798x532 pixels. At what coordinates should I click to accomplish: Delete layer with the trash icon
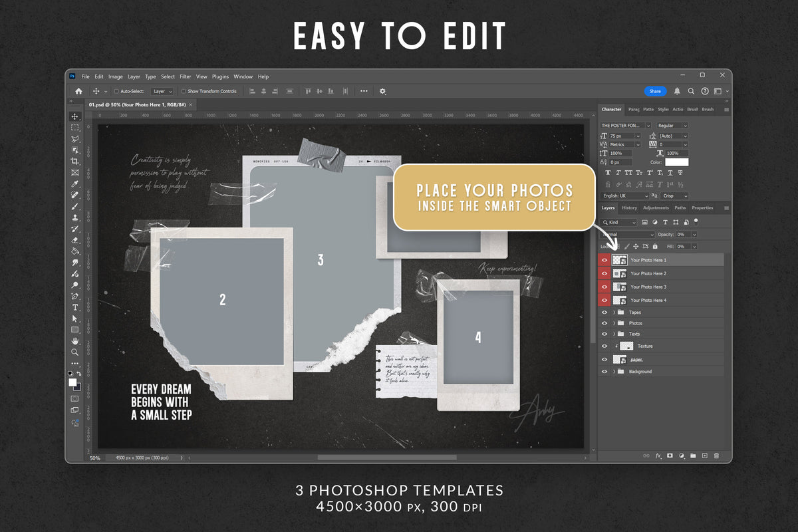[x=716, y=456]
